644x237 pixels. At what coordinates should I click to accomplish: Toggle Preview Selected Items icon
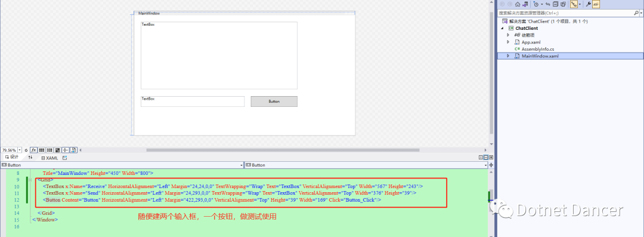click(596, 4)
